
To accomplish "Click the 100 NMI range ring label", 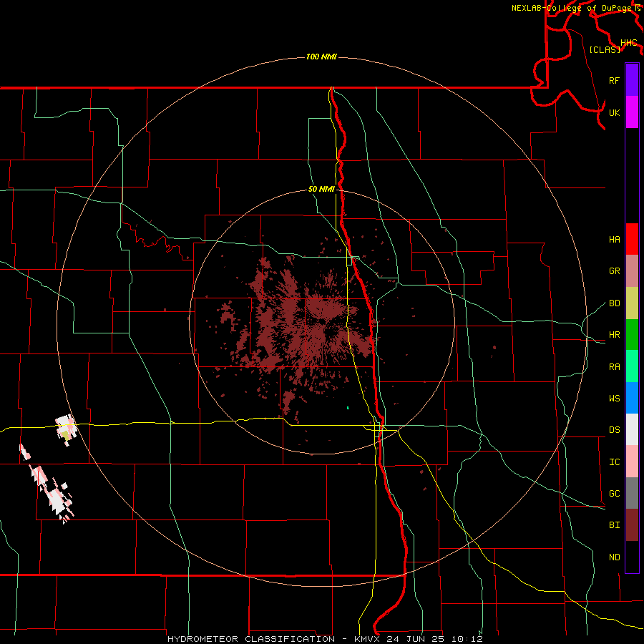I will click(321, 57).
